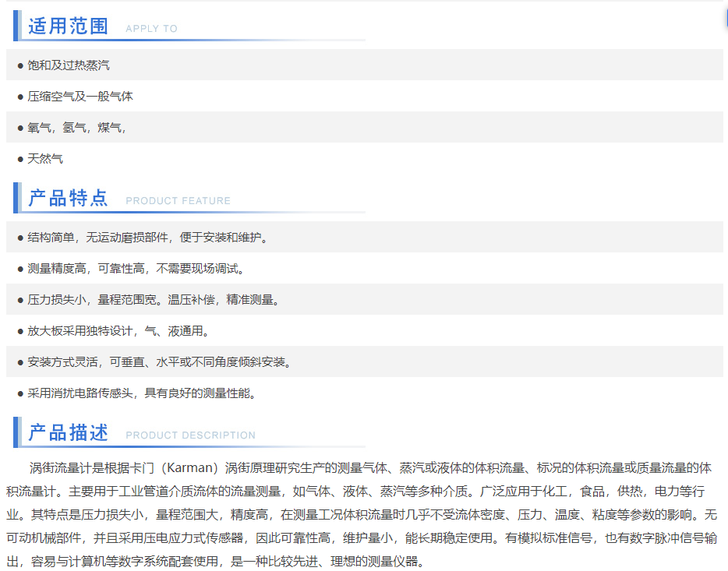Click the 产品特点 section heading

[x=68, y=198]
